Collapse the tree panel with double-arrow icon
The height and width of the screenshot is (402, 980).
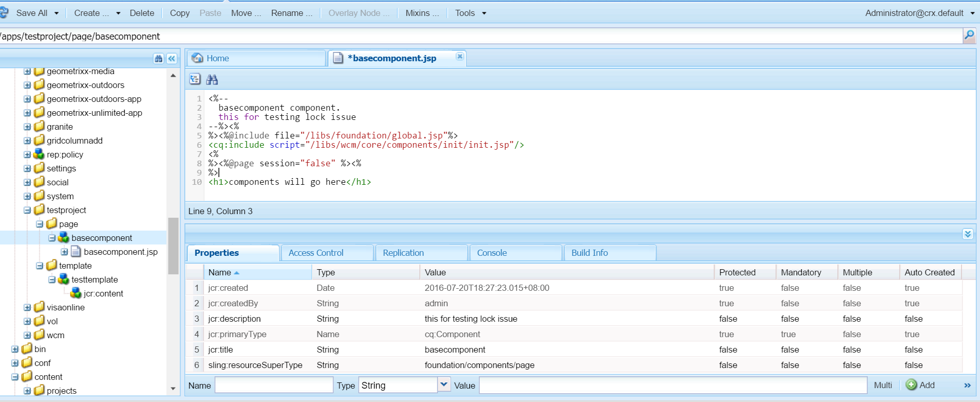[172, 59]
